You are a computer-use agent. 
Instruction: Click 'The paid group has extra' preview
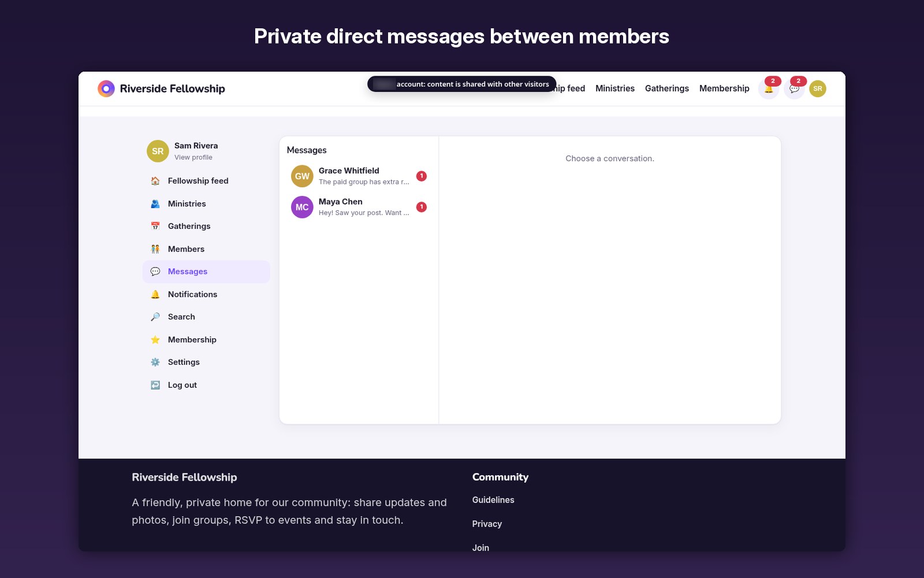[x=364, y=182]
